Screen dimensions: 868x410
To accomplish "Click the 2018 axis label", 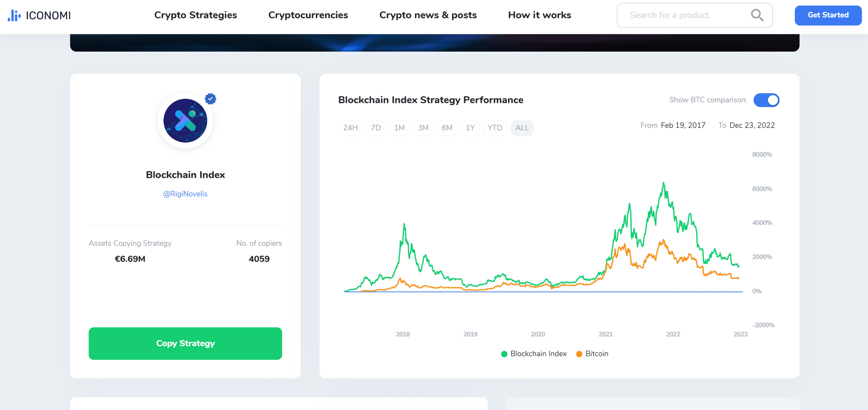I will point(403,334).
